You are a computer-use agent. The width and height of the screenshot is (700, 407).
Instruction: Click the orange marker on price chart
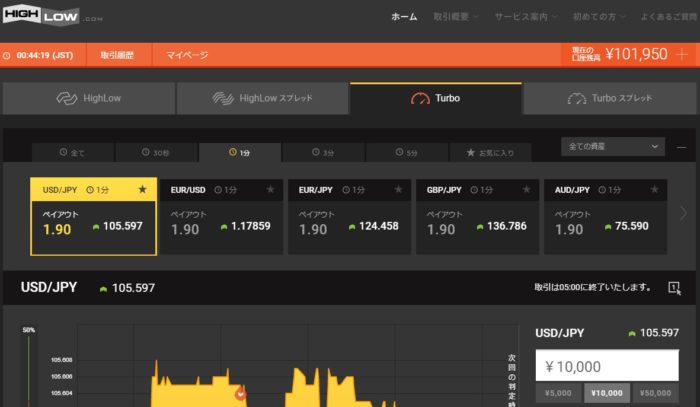tap(241, 394)
